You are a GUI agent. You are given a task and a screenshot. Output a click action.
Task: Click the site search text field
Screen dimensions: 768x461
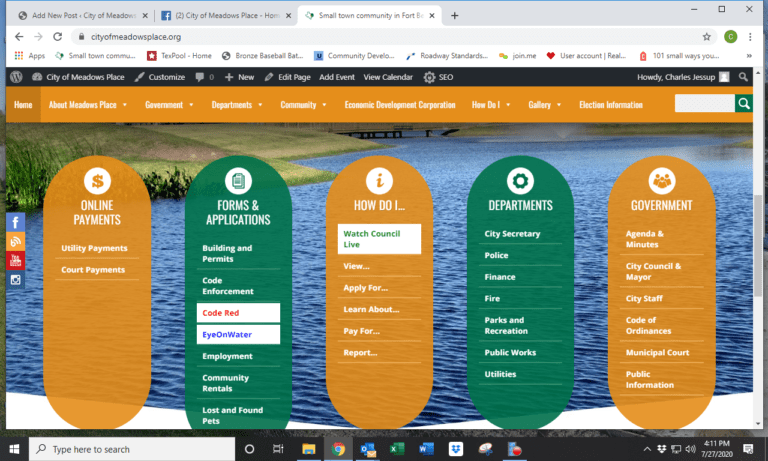pos(704,103)
